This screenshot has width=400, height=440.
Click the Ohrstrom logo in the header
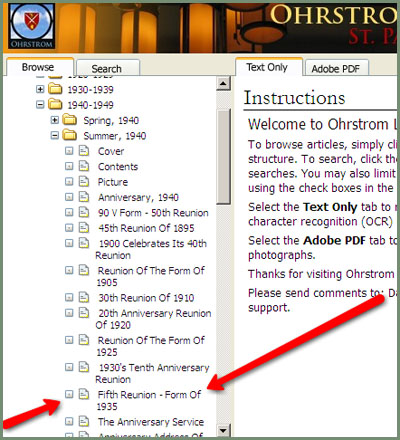[x=32, y=26]
